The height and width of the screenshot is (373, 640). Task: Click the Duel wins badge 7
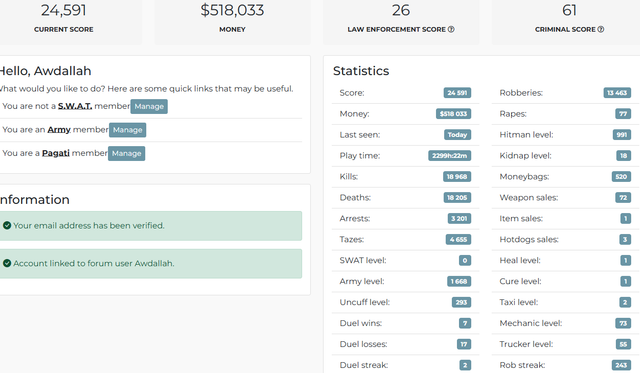(465, 323)
